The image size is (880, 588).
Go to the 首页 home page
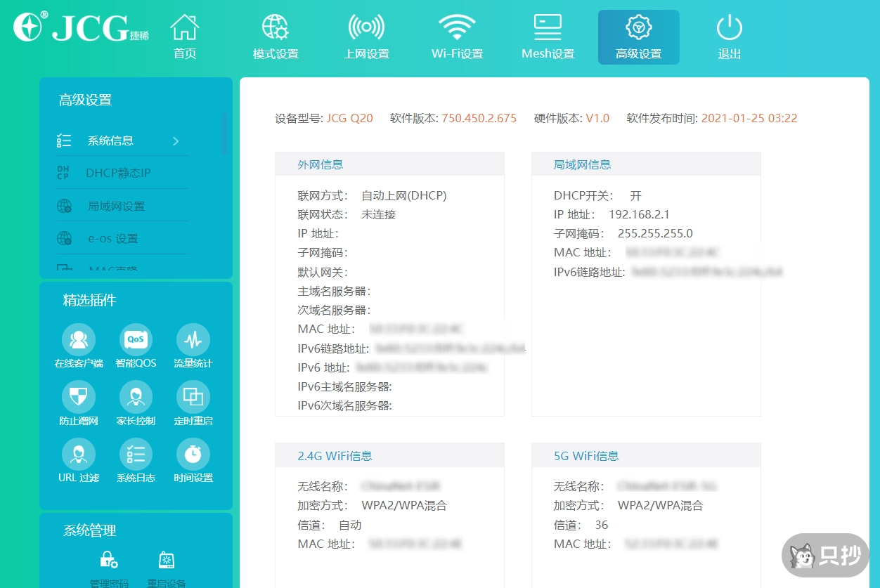pyautogui.click(x=184, y=35)
